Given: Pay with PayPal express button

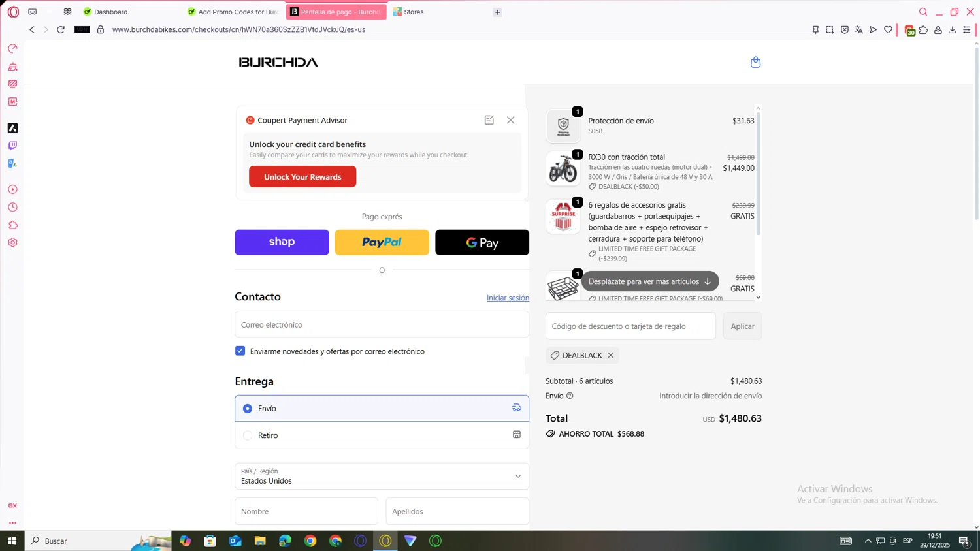Looking at the screenshot, I should [x=382, y=242].
